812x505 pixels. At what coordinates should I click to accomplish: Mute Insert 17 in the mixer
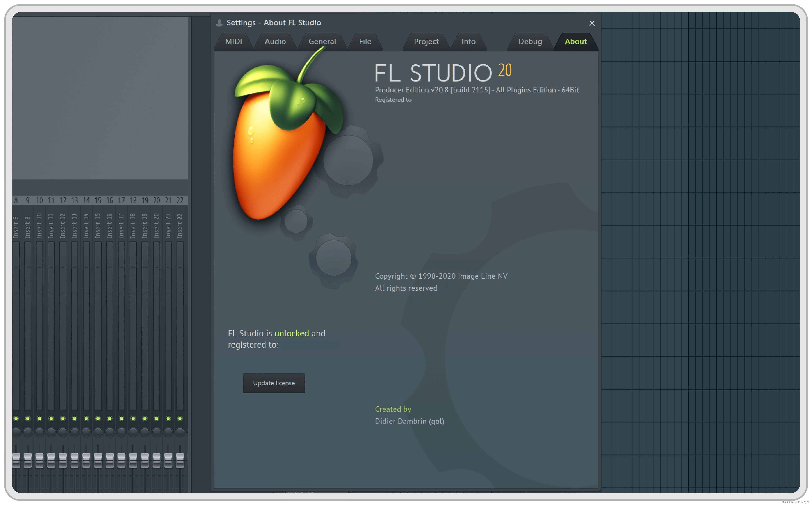[x=121, y=419]
